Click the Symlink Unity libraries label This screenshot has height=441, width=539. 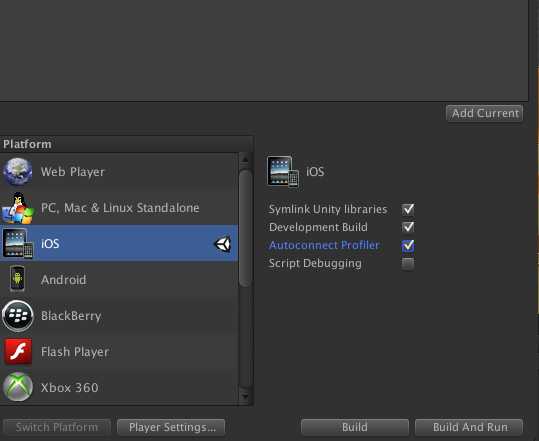click(328, 209)
